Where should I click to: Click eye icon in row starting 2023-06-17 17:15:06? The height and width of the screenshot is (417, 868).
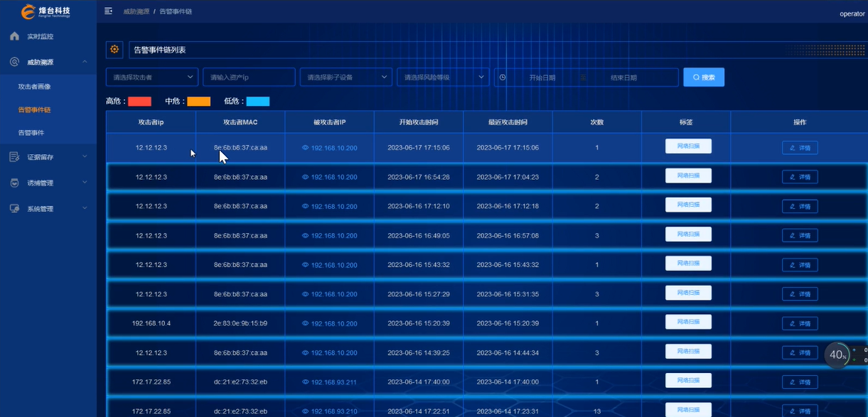306,148
